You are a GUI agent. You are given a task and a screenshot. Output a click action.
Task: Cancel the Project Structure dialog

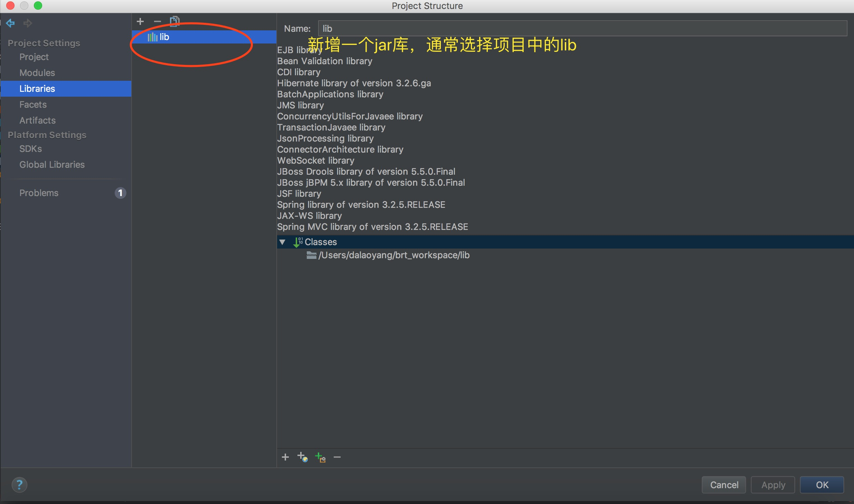point(723,485)
